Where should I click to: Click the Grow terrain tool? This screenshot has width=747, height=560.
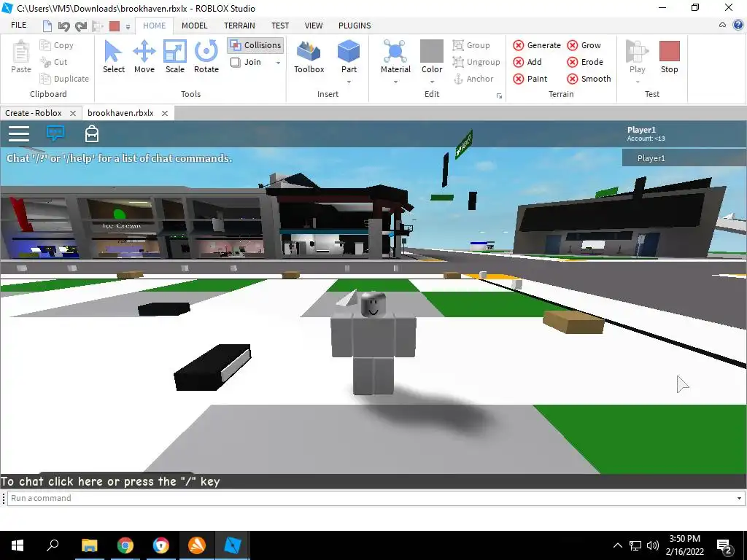point(584,45)
